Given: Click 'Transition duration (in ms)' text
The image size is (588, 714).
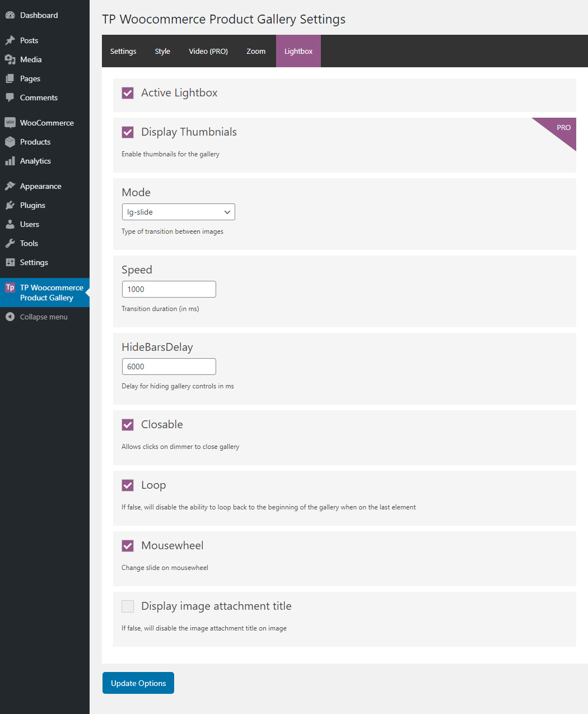Looking at the screenshot, I should coord(160,309).
